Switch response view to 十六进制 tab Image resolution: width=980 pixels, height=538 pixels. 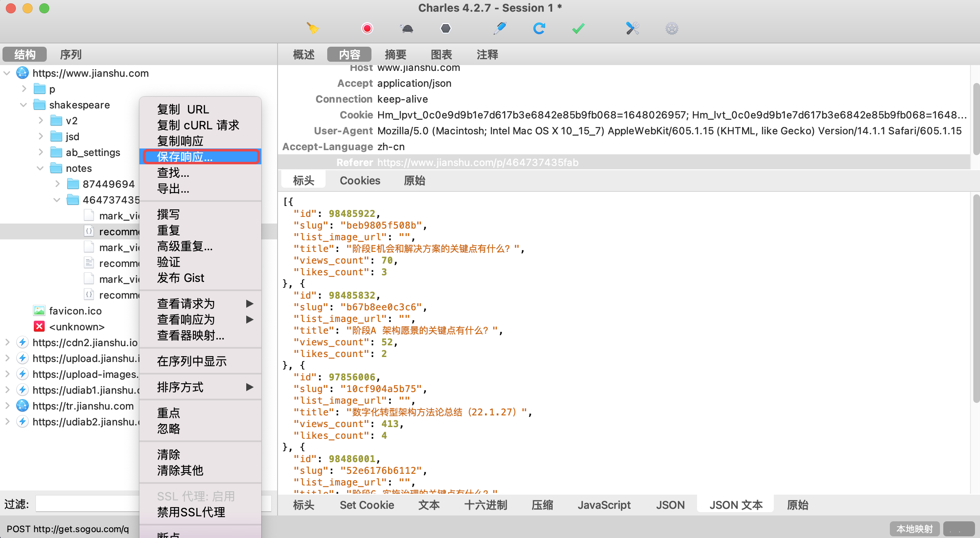tap(485, 505)
